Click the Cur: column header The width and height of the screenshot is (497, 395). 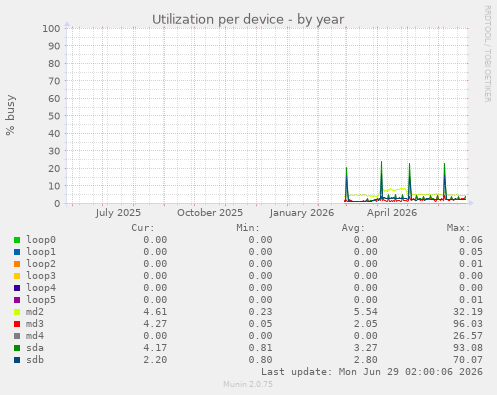point(143,228)
